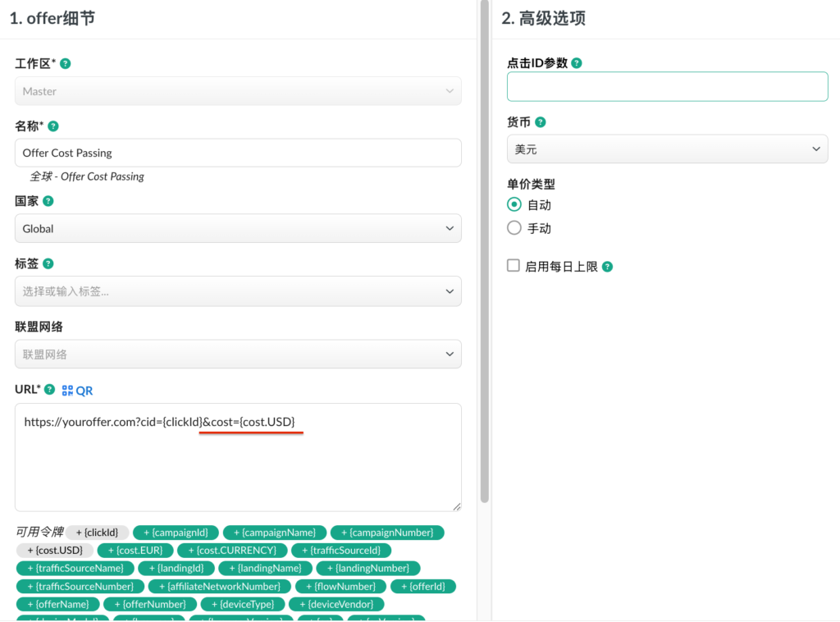Click the help icon next to URL

point(50,390)
